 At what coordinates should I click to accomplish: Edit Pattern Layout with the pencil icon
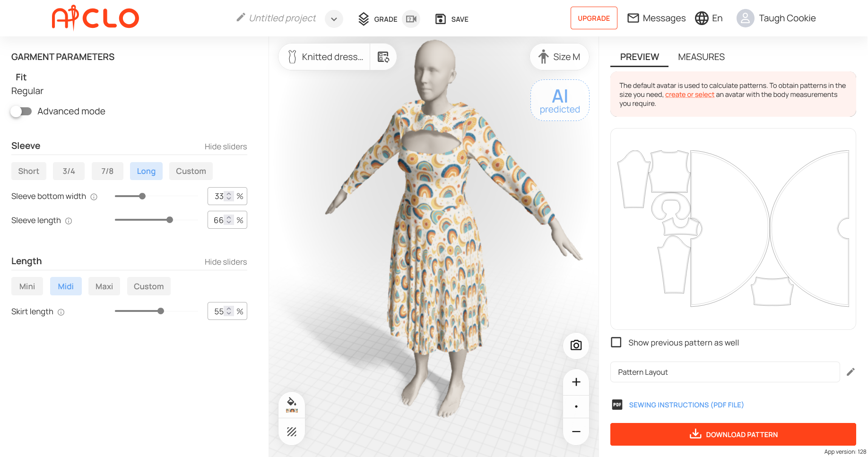(x=851, y=372)
